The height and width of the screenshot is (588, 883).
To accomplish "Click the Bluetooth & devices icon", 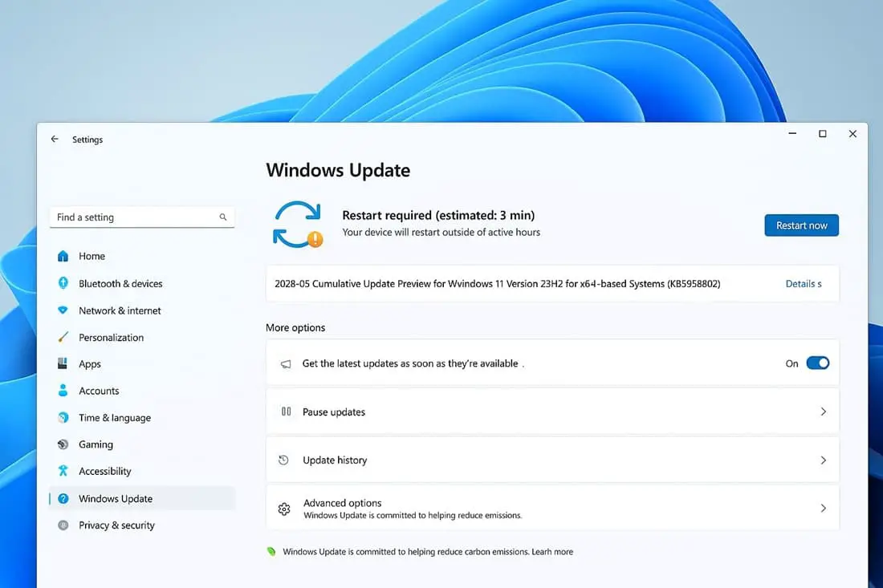I will pyautogui.click(x=63, y=283).
